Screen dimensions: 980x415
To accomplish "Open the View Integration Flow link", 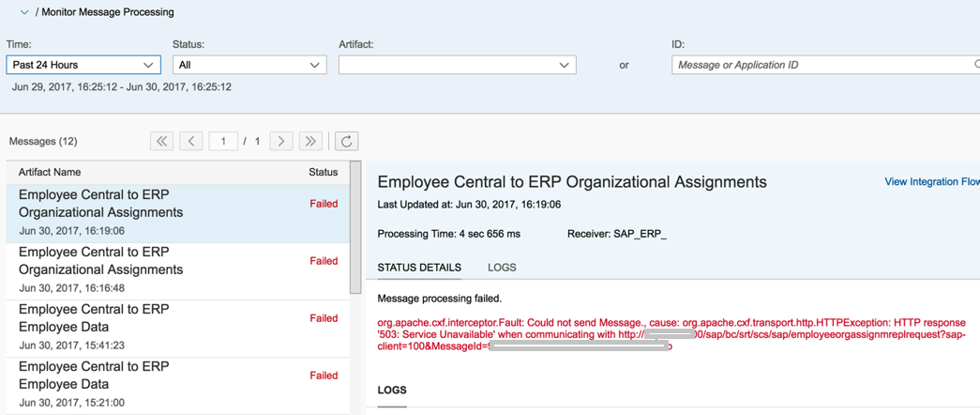I will pyautogui.click(x=932, y=182).
